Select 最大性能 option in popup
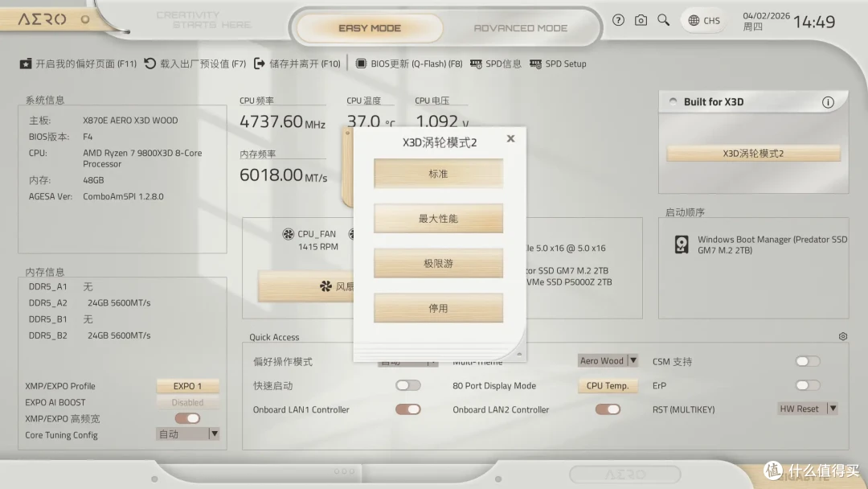This screenshot has width=868, height=489. [x=439, y=219]
